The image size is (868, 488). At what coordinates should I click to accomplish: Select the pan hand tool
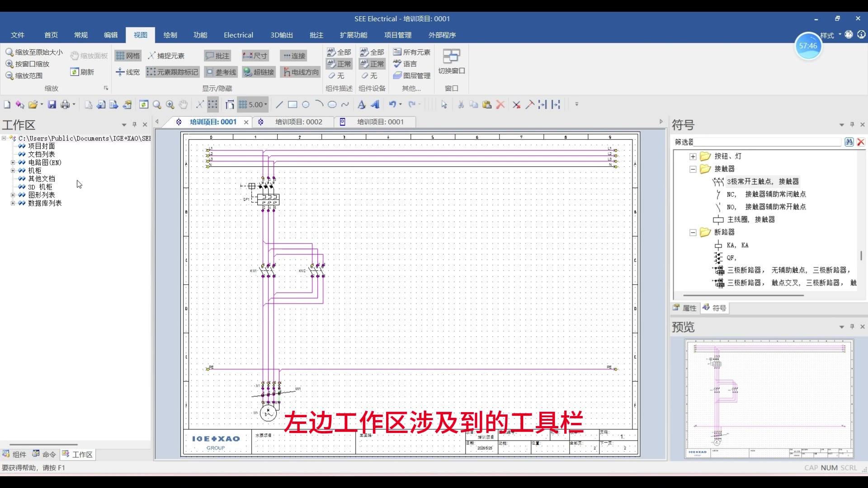(183, 105)
